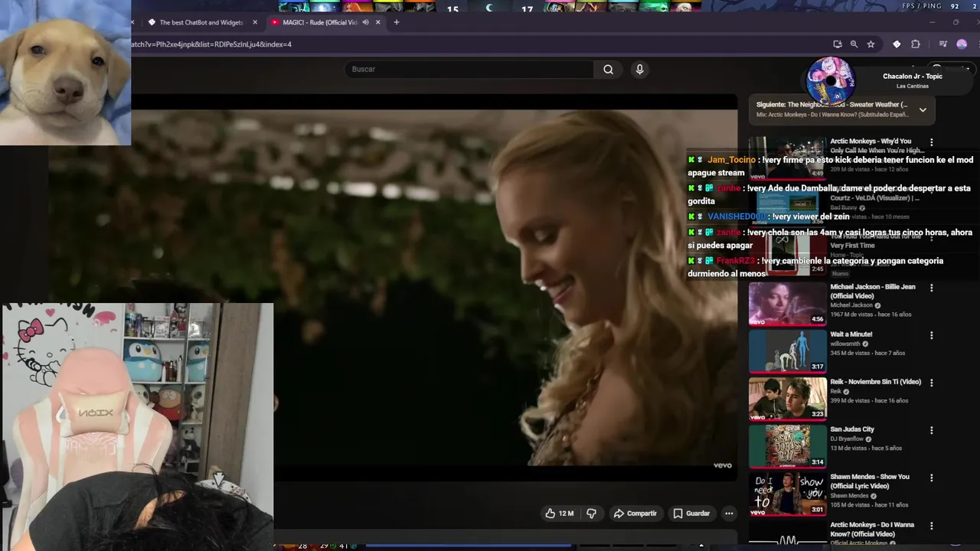Close the MAGIC! - Rude tab
The width and height of the screenshot is (980, 551).
point(377,22)
